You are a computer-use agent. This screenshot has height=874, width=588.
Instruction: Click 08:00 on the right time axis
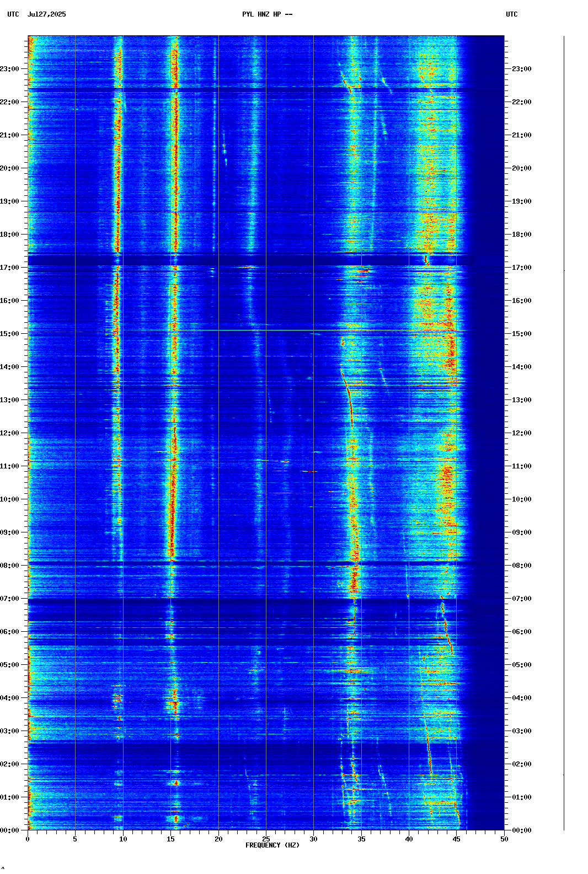coord(522,566)
